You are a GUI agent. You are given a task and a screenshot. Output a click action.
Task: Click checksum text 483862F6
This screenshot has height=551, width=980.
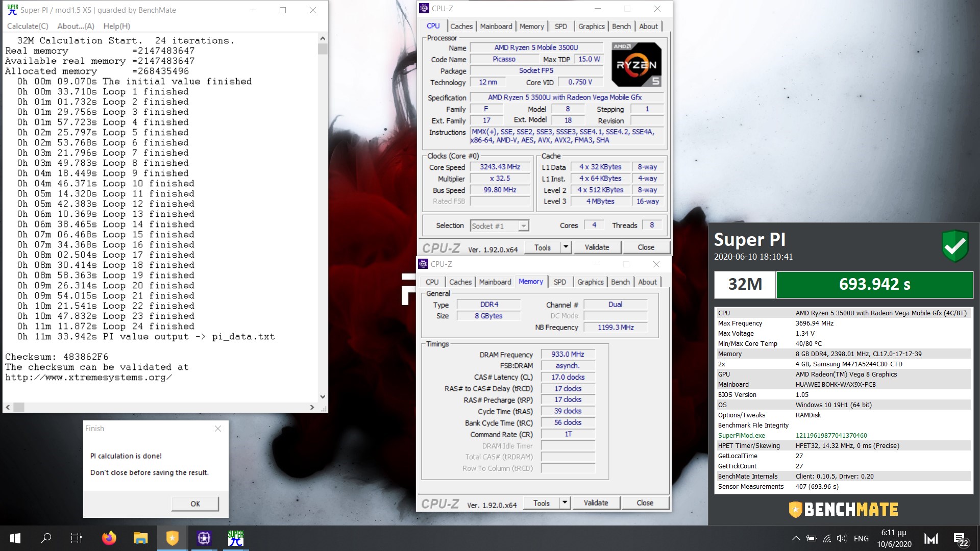tap(85, 357)
